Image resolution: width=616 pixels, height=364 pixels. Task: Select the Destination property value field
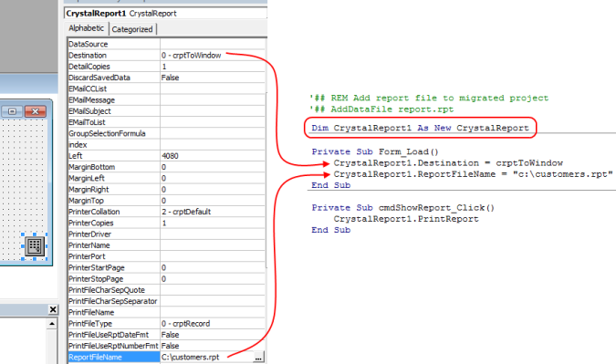coord(213,56)
